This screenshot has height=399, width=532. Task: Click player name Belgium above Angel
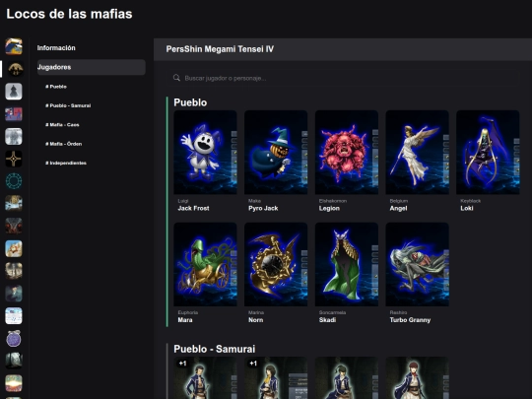point(399,201)
